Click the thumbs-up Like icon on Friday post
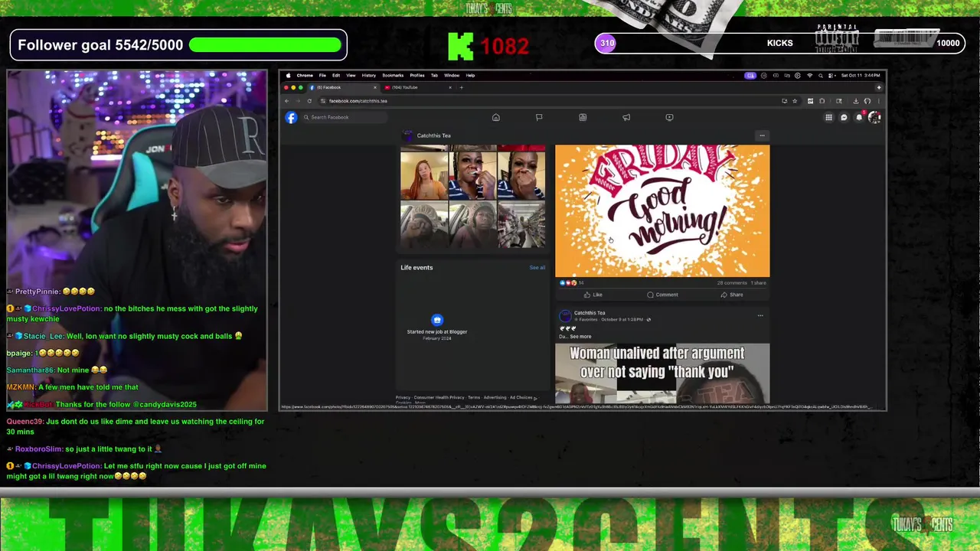Image resolution: width=980 pixels, height=551 pixels. tap(587, 295)
